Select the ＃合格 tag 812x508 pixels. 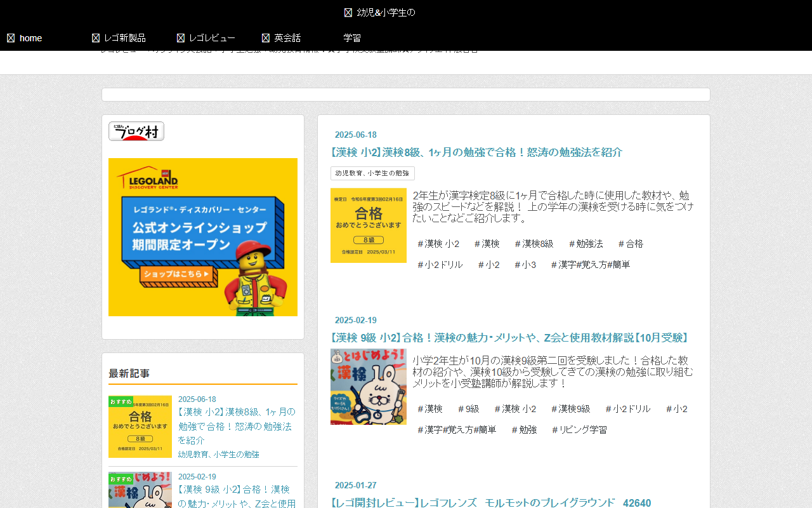tap(631, 244)
